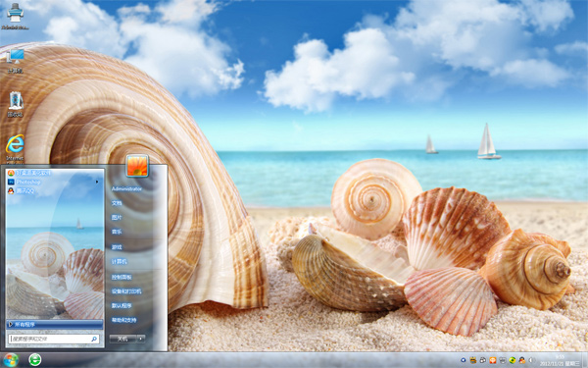The image size is (588, 368).
Task: Click the 关机 (Shut down) button
Action: click(122, 339)
